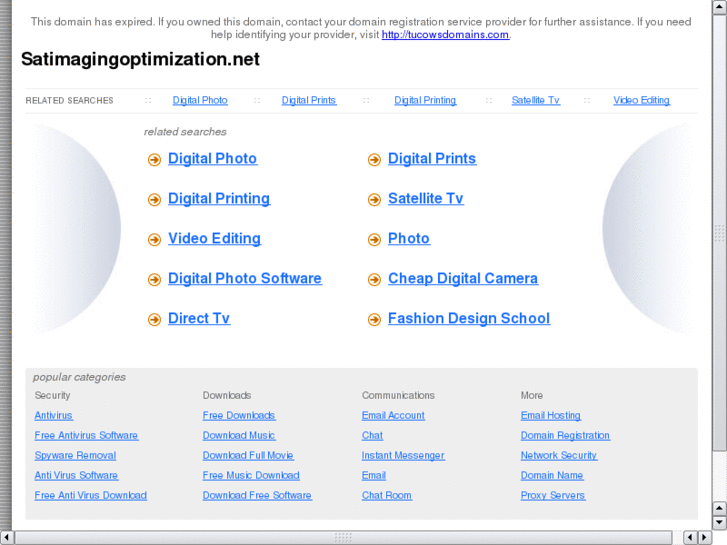Click the arrow icon beside Video Editing
727x545 pixels.
(x=154, y=240)
